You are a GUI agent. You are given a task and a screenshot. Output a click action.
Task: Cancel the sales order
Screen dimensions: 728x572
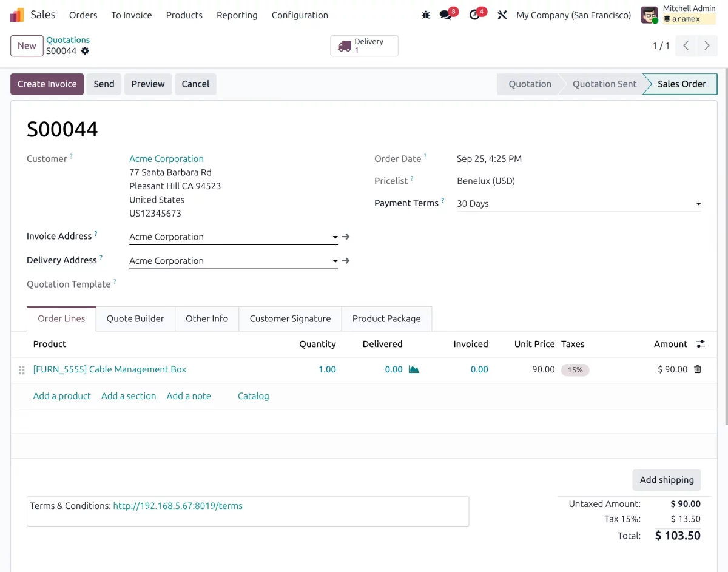195,84
